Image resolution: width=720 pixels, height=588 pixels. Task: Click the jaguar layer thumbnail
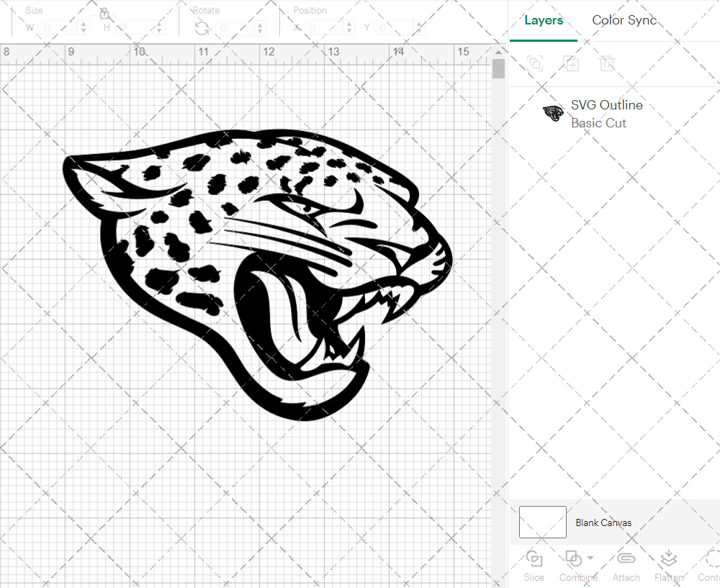(553, 114)
